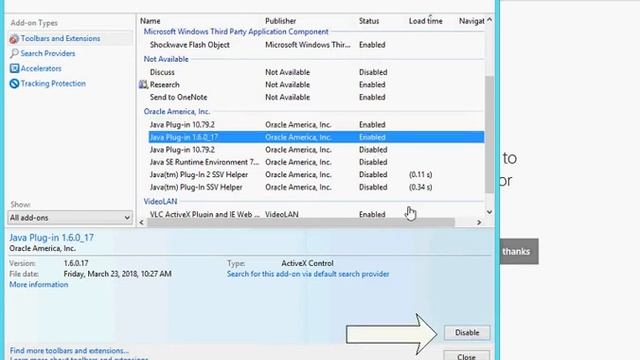The width and height of the screenshot is (640, 360).
Task: Select the Send to OneNote row
Action: point(316,97)
